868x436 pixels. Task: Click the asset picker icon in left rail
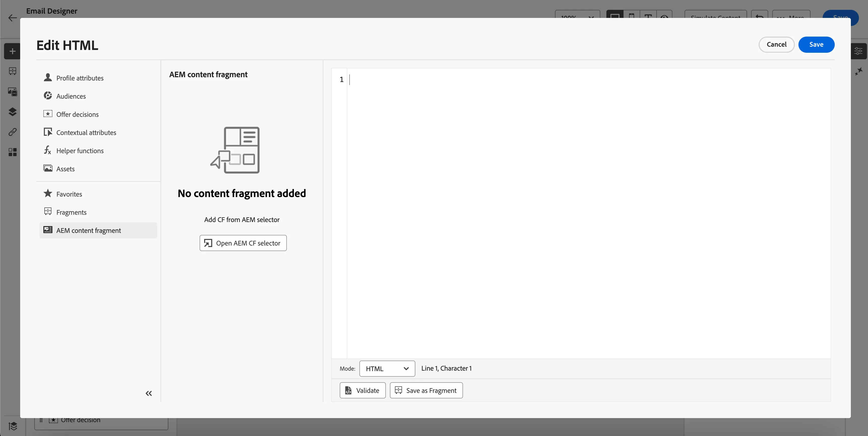pos(12,91)
